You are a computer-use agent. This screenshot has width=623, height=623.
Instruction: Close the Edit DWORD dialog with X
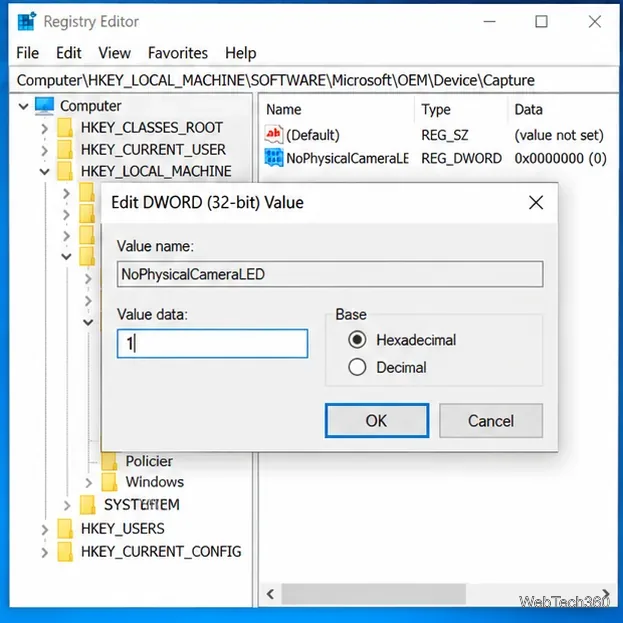pyautogui.click(x=536, y=203)
